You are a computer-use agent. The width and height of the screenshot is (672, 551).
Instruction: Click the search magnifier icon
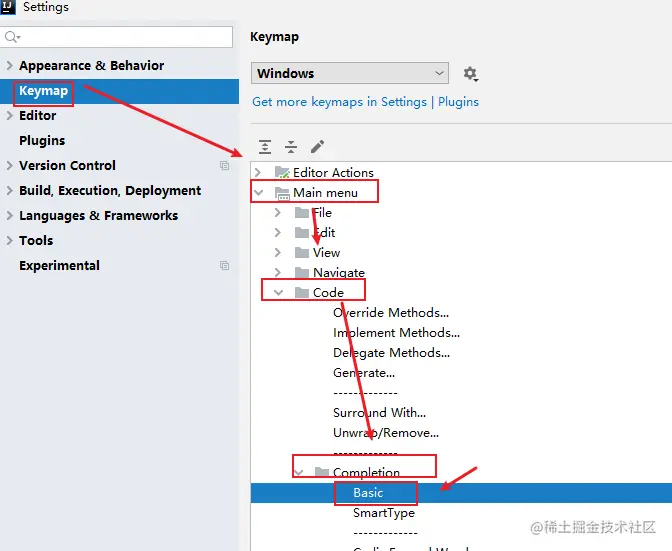tap(12, 37)
